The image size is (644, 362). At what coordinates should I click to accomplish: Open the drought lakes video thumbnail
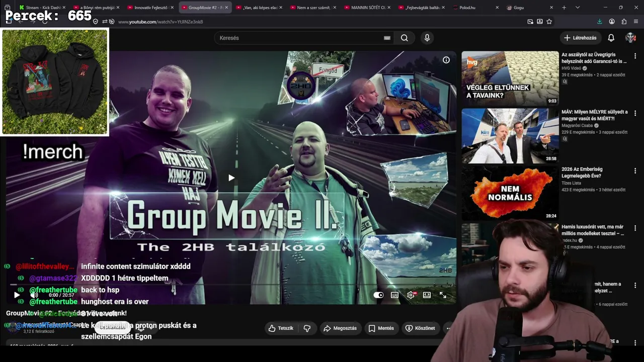[x=510, y=78]
